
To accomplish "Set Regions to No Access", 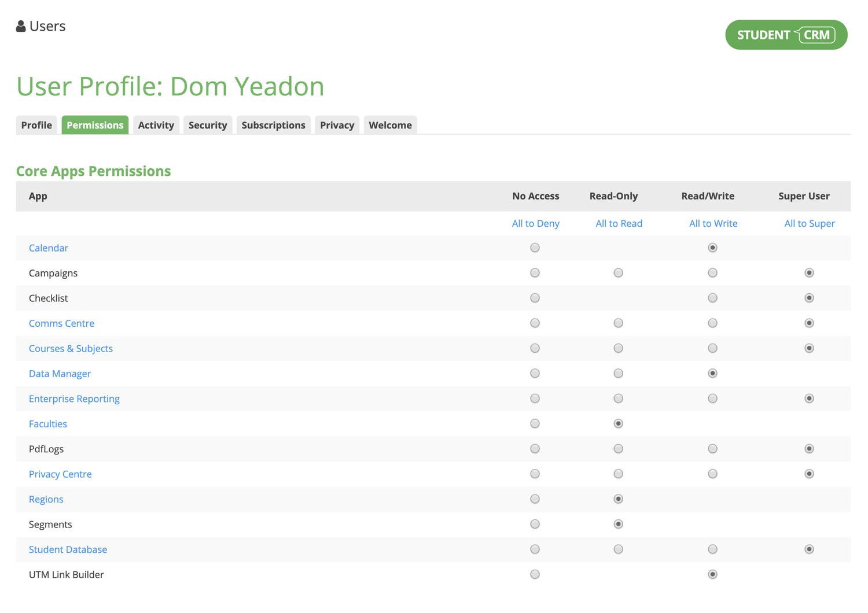I will (535, 498).
